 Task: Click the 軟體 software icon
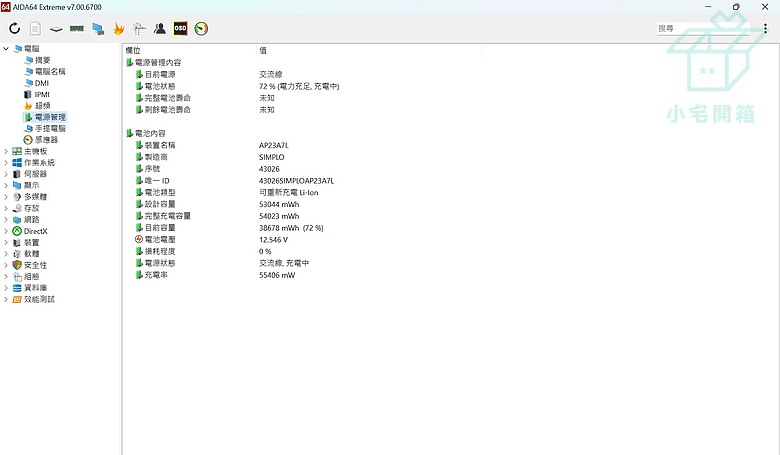click(17, 254)
